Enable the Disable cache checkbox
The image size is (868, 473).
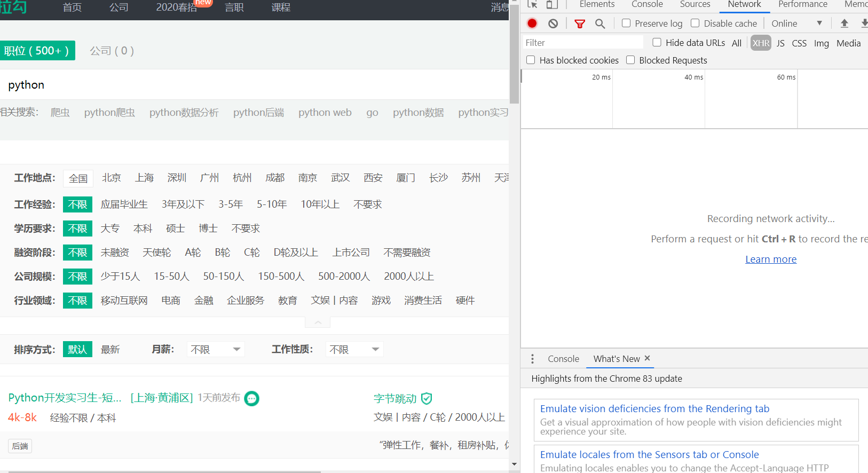tap(695, 23)
